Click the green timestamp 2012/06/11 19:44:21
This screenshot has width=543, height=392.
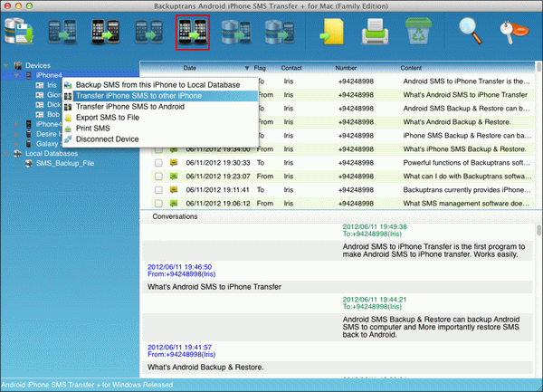point(375,300)
